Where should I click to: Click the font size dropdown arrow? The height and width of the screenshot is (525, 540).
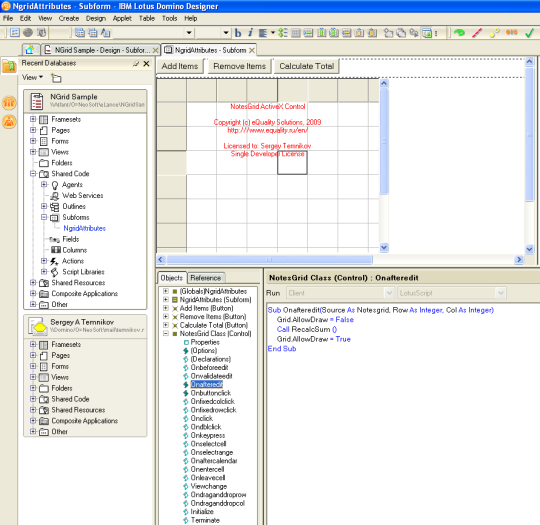(x=226, y=33)
